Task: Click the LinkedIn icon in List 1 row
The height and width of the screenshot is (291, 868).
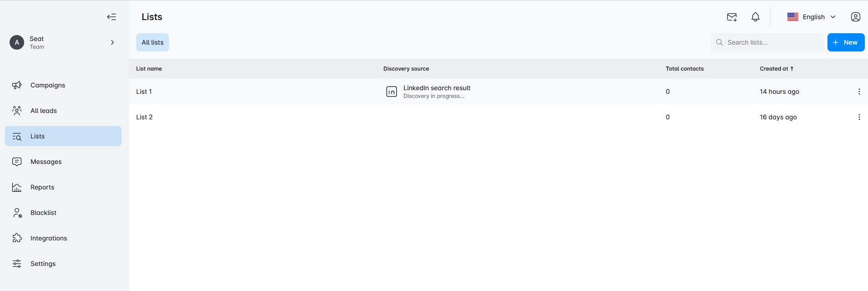Action: point(392,92)
